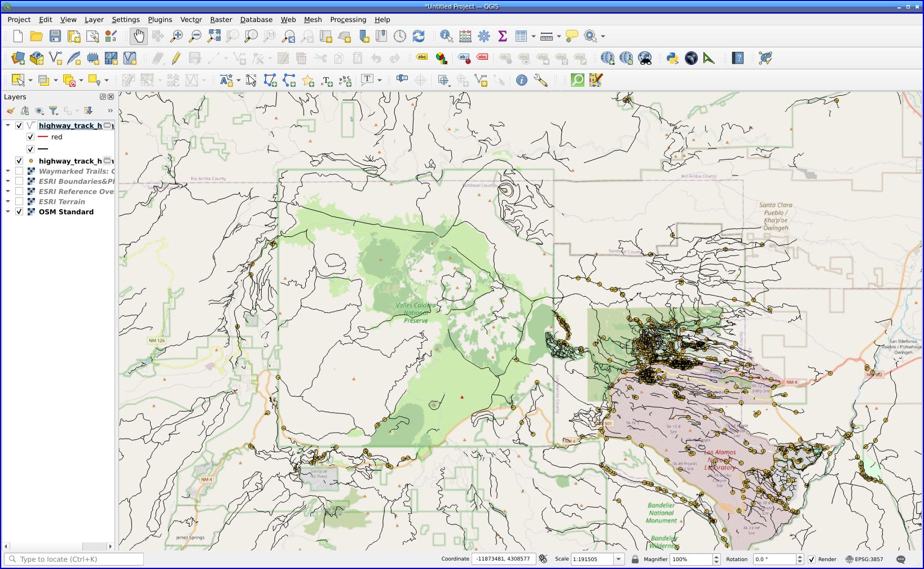Click the Help contents icon
The image size is (924, 569).
click(738, 58)
